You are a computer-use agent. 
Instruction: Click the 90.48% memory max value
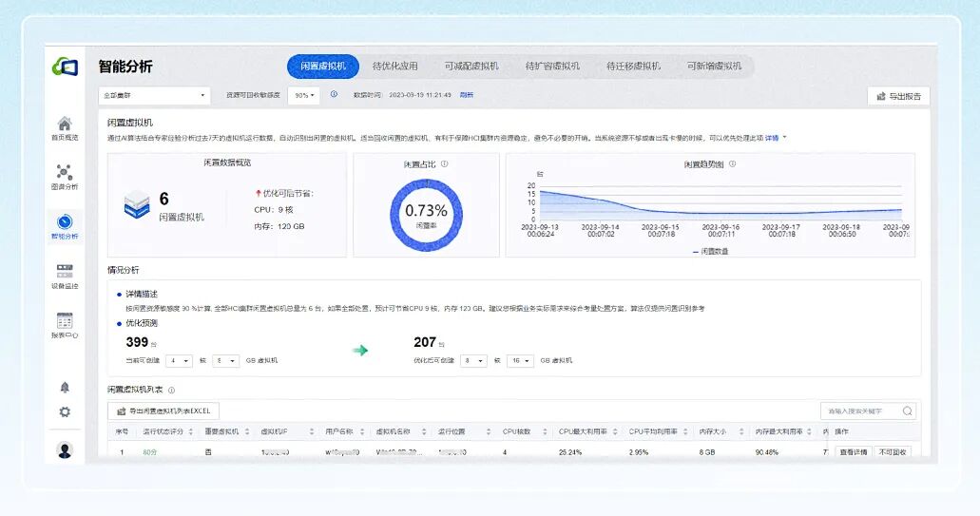tap(766, 451)
